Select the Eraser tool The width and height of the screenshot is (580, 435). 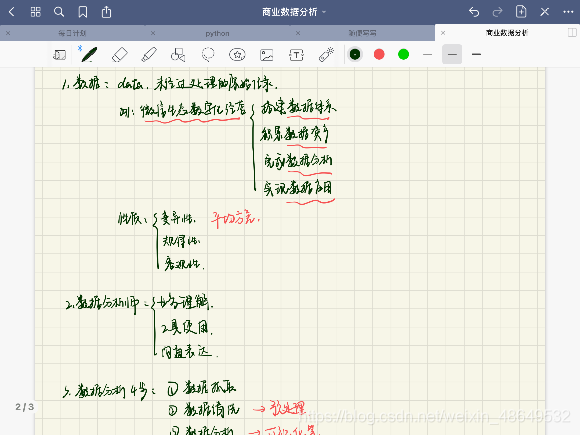pos(119,55)
